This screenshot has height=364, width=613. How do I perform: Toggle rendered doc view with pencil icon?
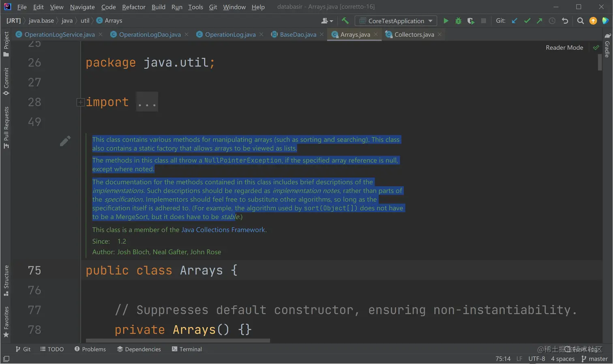pyautogui.click(x=65, y=141)
